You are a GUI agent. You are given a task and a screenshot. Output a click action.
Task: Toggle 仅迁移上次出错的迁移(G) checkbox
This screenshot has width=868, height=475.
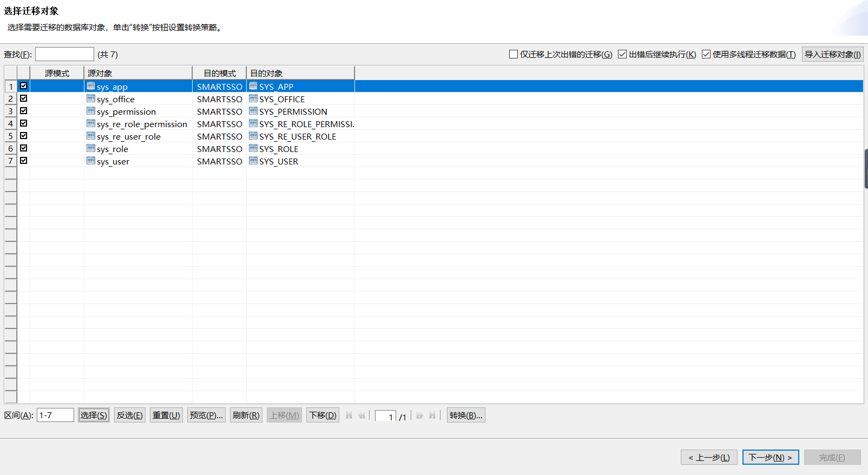[x=514, y=54]
